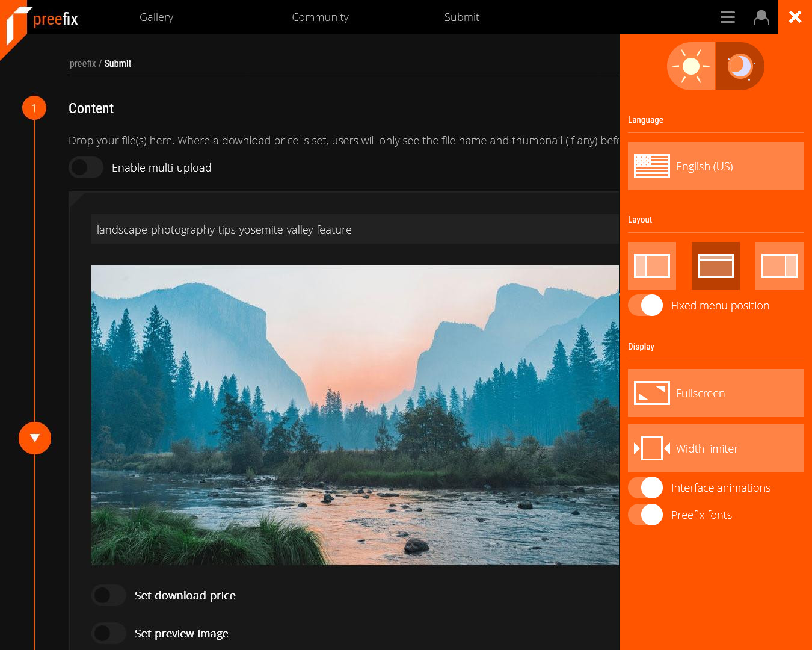Image resolution: width=812 pixels, height=650 pixels.
Task: Open the English (US) language selector
Action: (x=716, y=166)
